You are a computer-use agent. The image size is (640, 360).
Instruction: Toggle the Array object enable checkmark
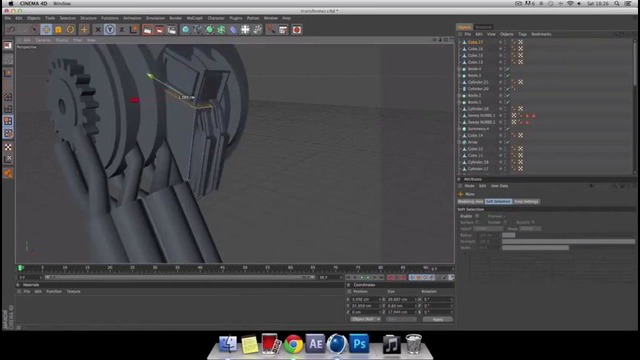click(508, 142)
